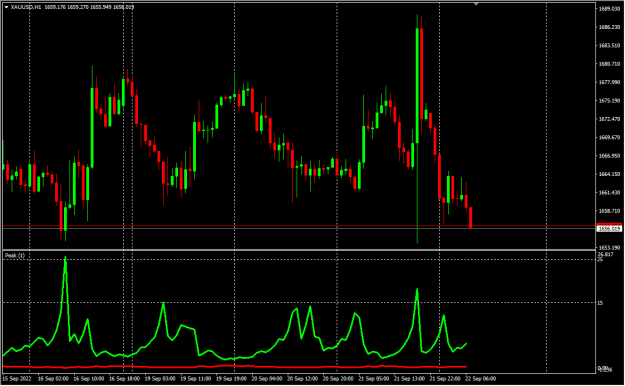This screenshot has width=625, height=386.
Task: Click the 1653.190 price scale label
Action: tap(609, 247)
